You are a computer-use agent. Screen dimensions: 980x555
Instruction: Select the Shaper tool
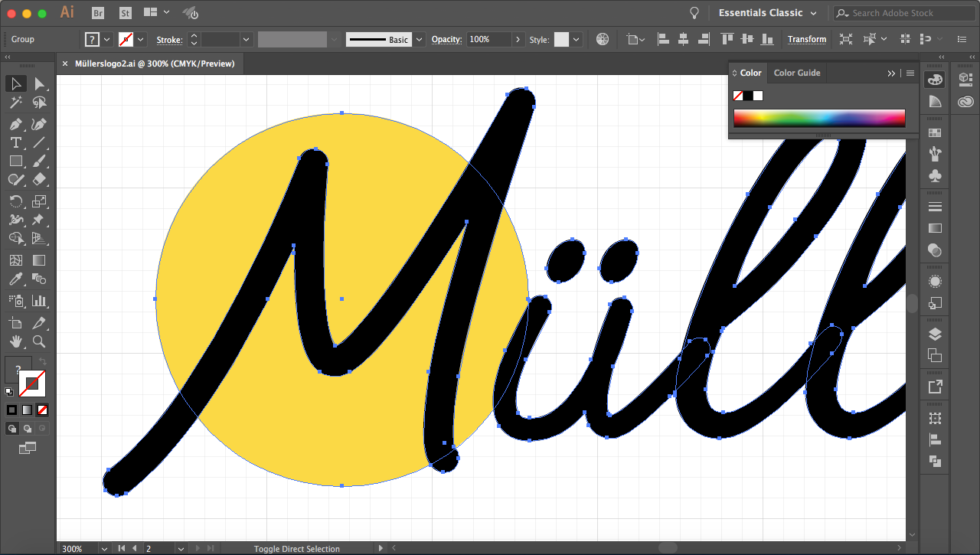16,179
